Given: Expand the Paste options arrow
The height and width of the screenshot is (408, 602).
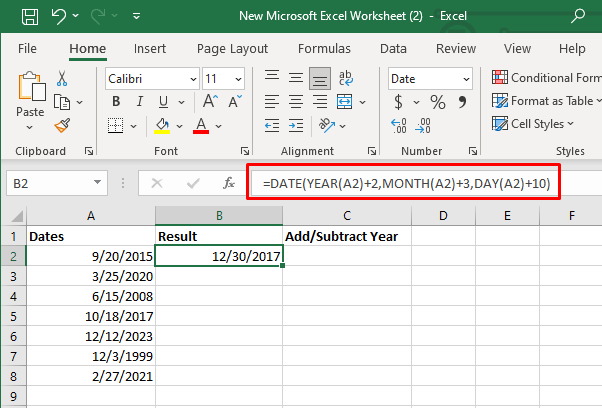Looking at the screenshot, I should [30, 127].
